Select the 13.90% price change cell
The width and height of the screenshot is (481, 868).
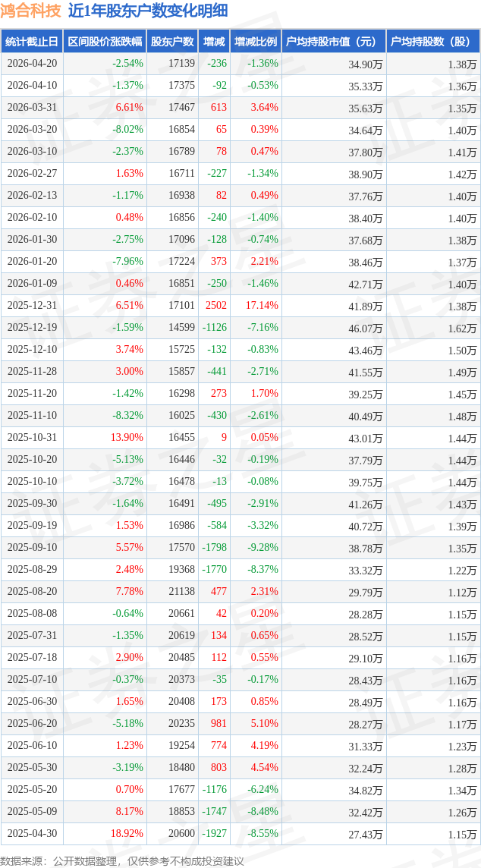click(x=127, y=438)
